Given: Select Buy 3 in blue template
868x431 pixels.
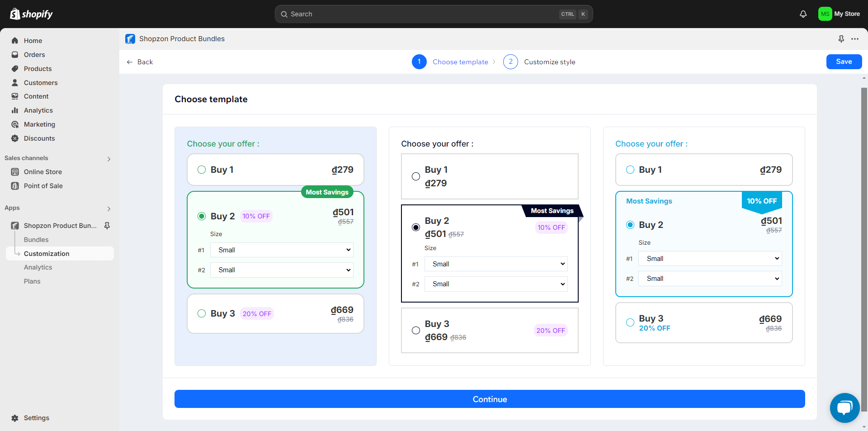Looking at the screenshot, I should click(x=630, y=322).
